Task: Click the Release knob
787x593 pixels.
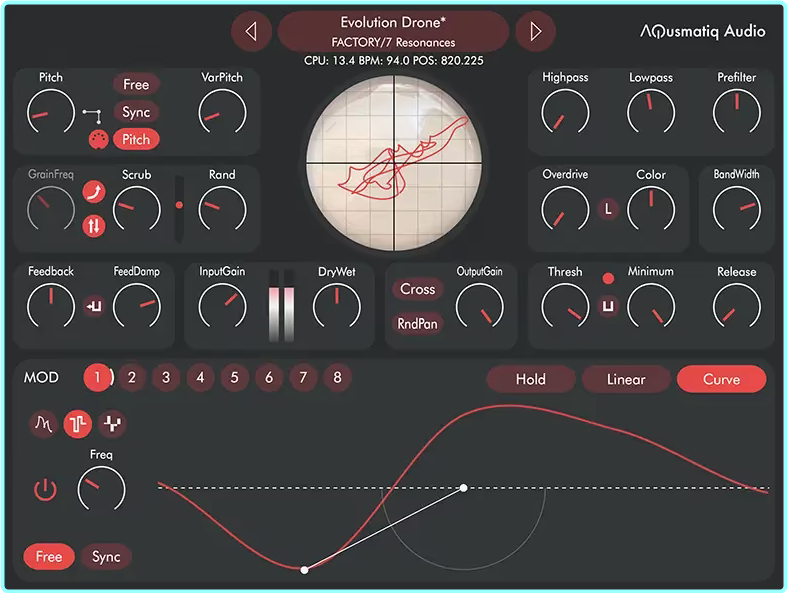Action: pos(736,306)
